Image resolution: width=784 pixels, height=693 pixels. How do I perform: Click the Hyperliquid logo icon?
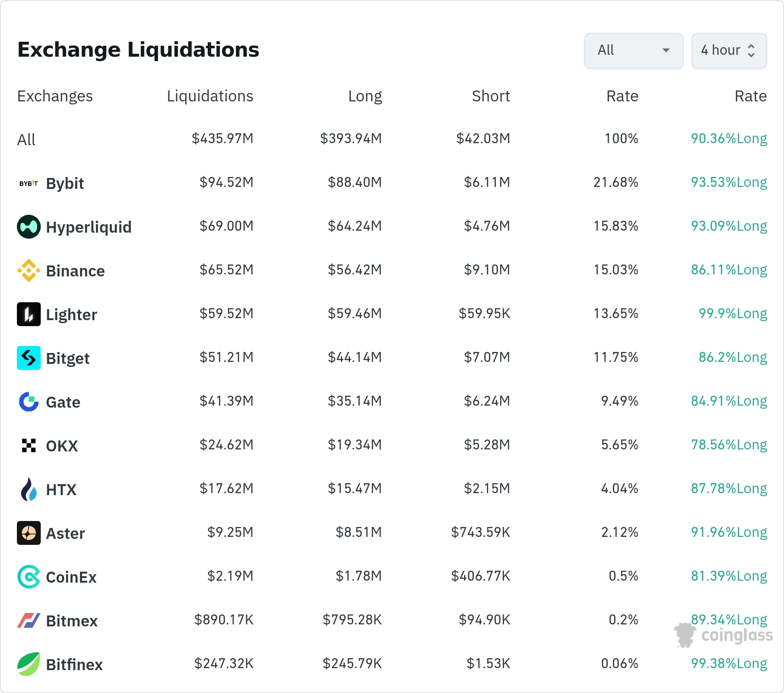(x=29, y=227)
